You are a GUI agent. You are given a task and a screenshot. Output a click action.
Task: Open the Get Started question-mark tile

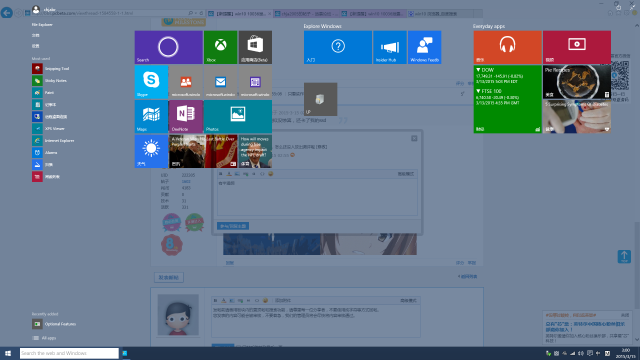(338, 47)
